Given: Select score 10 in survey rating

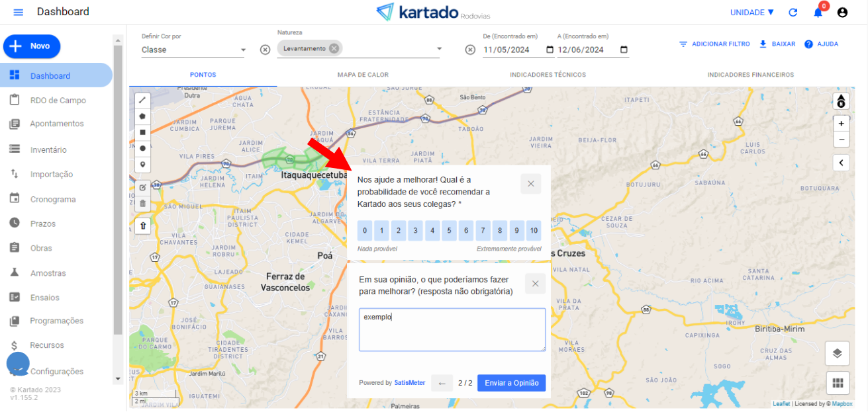Looking at the screenshot, I should 534,231.
